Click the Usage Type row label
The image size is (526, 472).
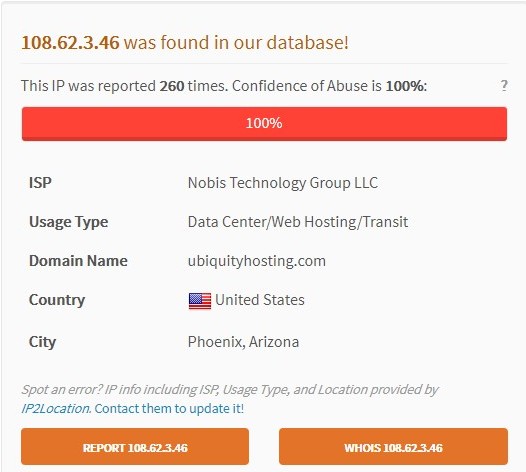68,222
